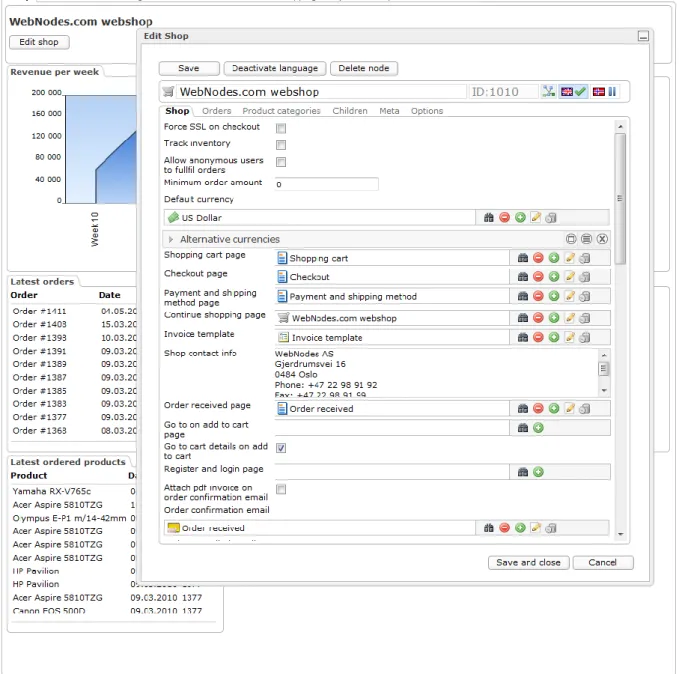Click the WebNodes.com webshop title field

click(322, 92)
